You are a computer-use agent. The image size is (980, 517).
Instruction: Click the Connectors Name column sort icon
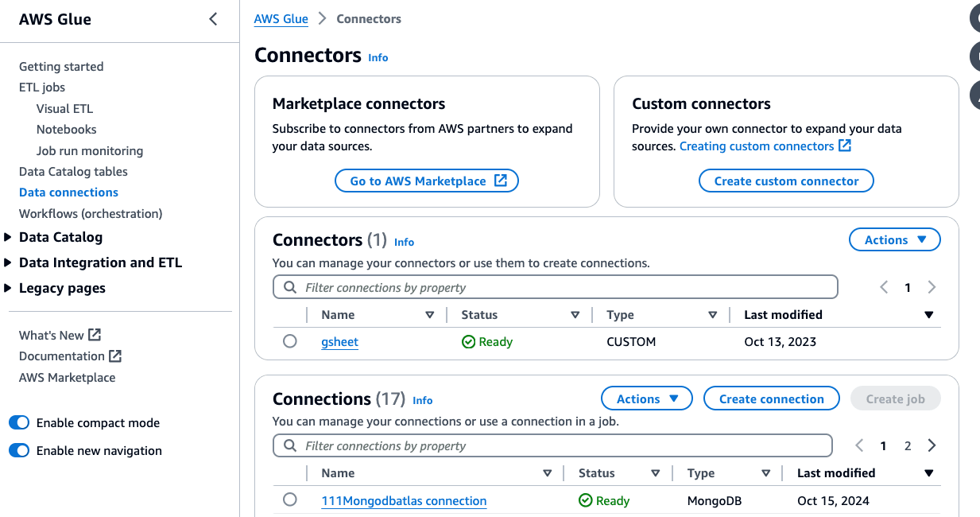tap(430, 315)
